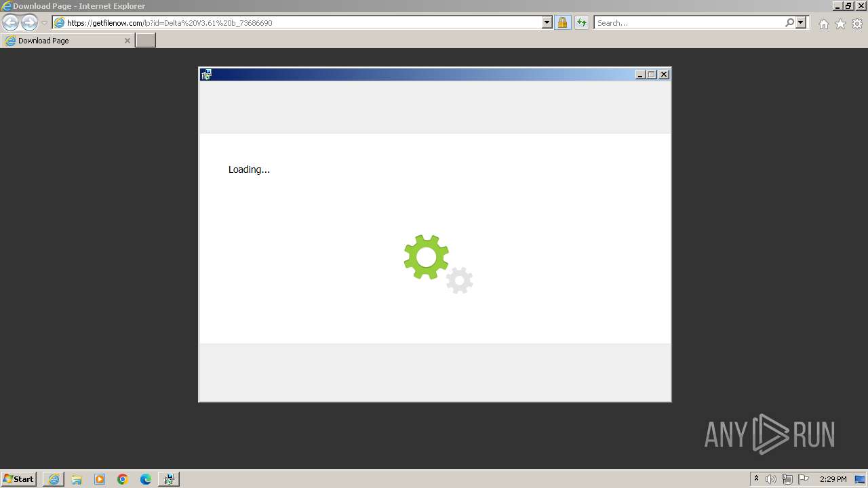The width and height of the screenshot is (868, 488).
Task: Click the 2:29 PM clock
Action: pyautogui.click(x=833, y=479)
